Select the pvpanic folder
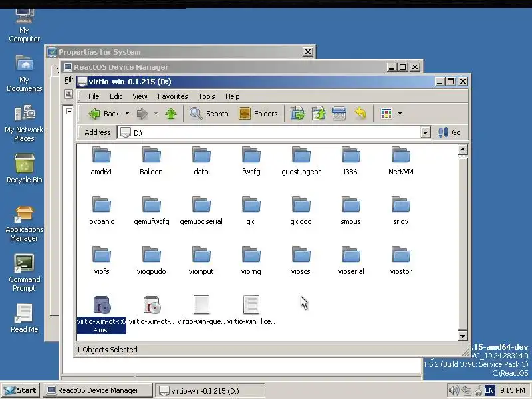 tap(102, 210)
